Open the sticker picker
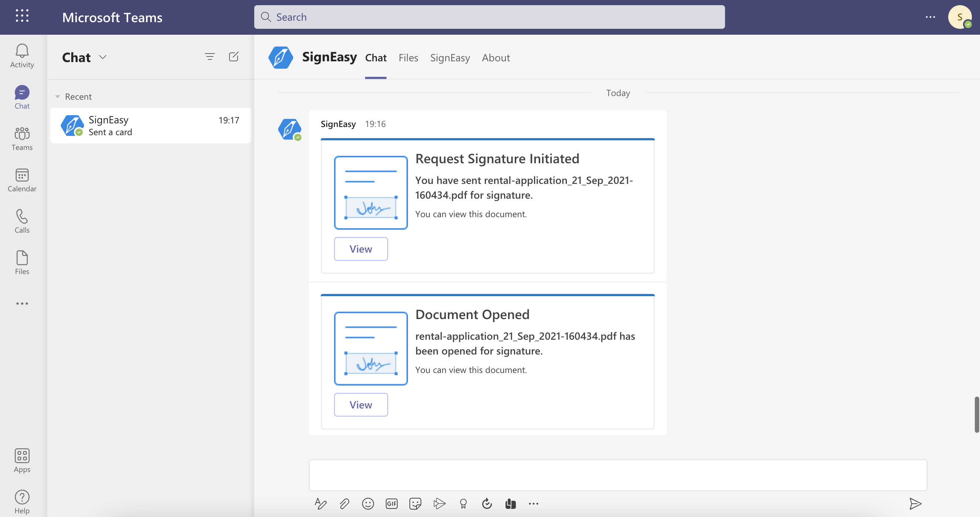 tap(415, 504)
